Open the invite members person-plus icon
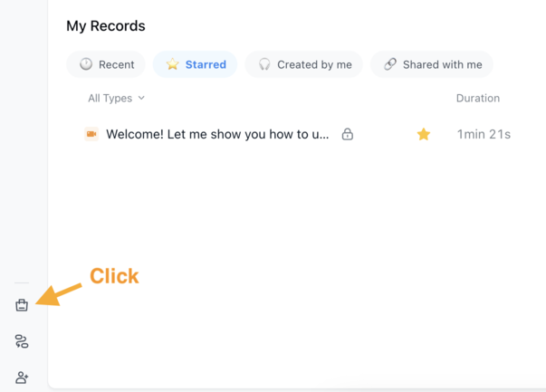Image resolution: width=546 pixels, height=392 pixels. point(22,378)
